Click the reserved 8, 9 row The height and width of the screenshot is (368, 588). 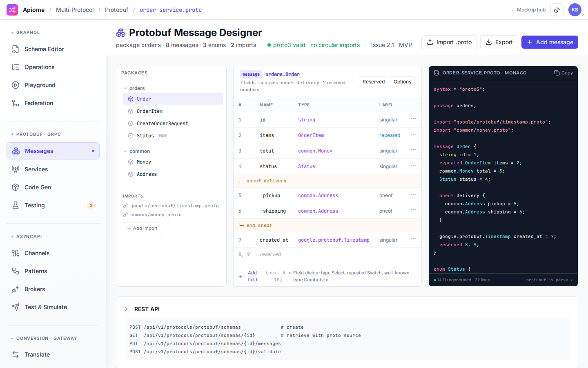327,254
